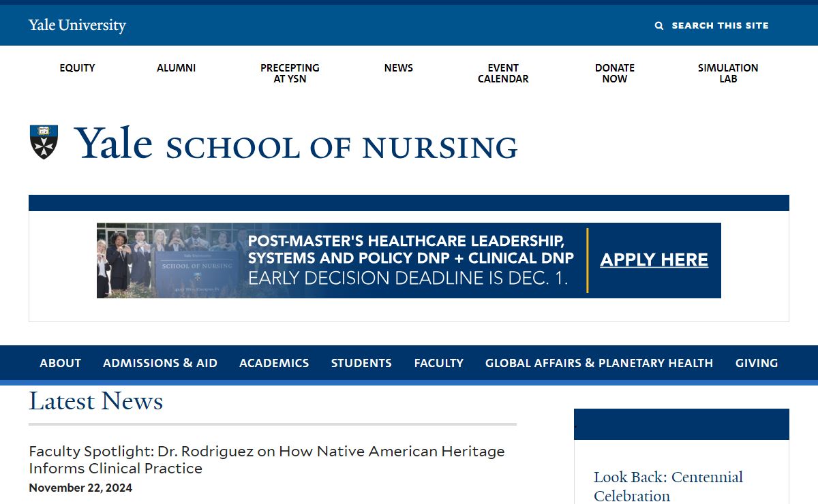Image resolution: width=818 pixels, height=504 pixels.
Task: Open the Event Calendar
Action: (503, 74)
